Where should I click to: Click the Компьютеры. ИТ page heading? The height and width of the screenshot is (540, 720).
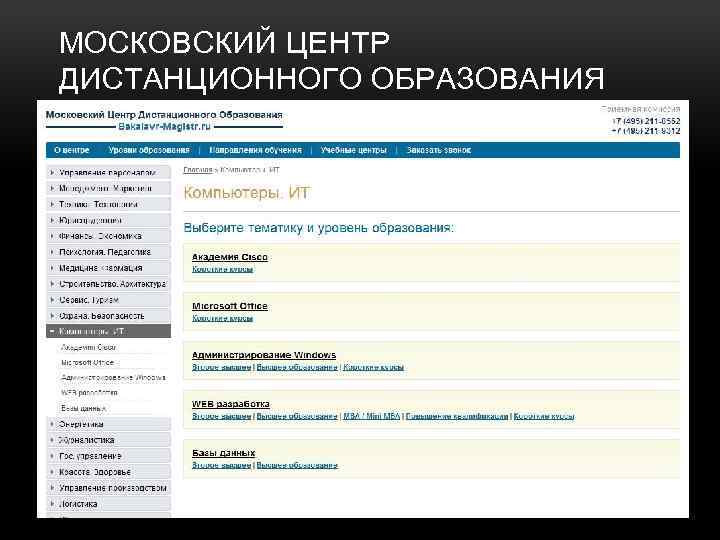[247, 192]
